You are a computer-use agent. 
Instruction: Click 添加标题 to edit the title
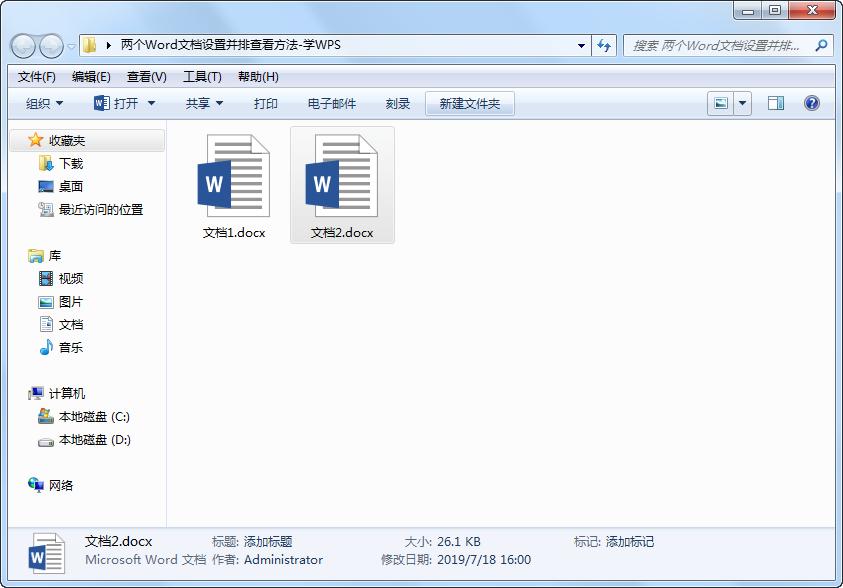268,542
